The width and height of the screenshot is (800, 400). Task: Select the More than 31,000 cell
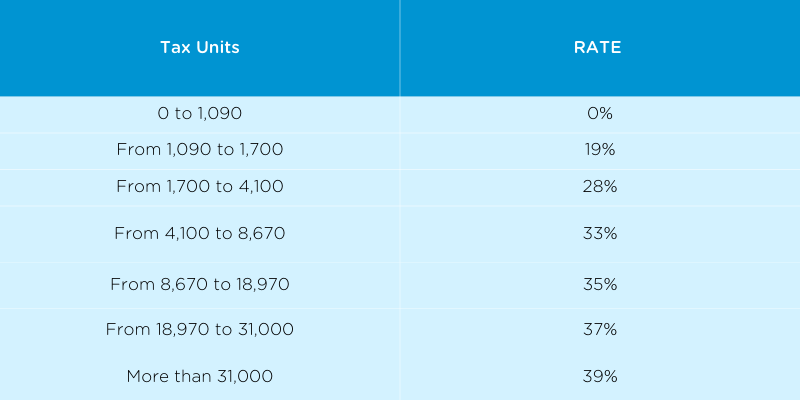point(199,376)
